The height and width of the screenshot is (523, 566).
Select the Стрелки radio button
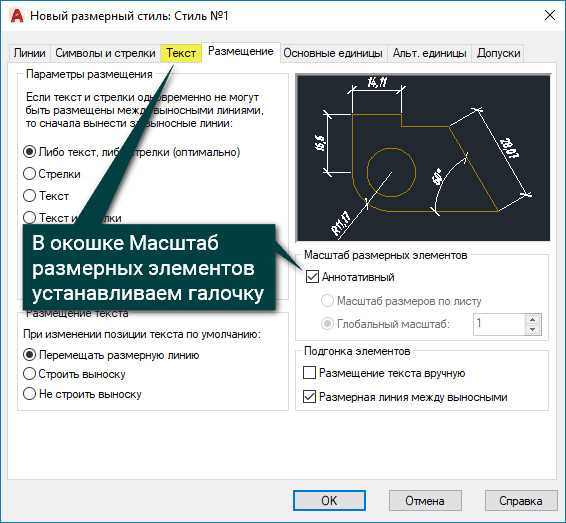coord(29,174)
